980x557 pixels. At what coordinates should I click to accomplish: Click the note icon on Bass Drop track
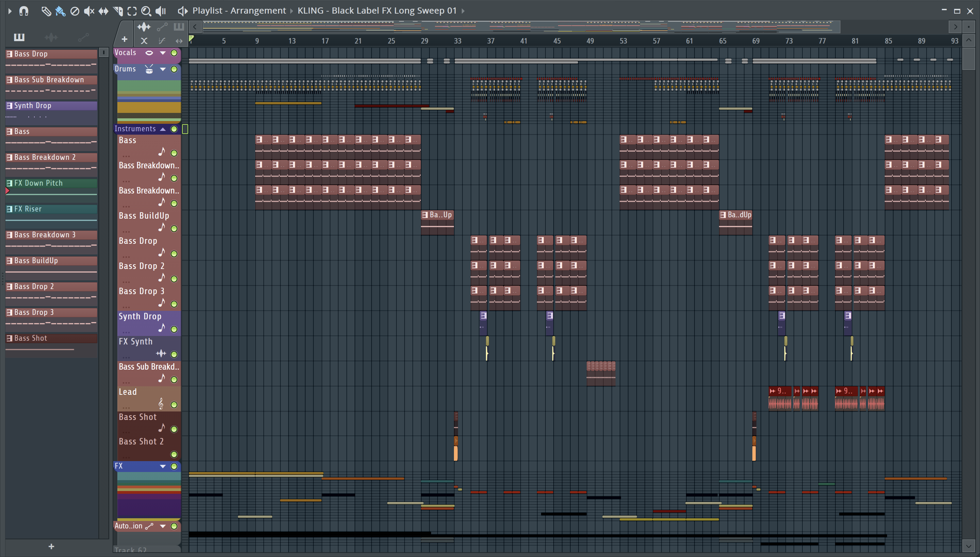pyautogui.click(x=162, y=252)
